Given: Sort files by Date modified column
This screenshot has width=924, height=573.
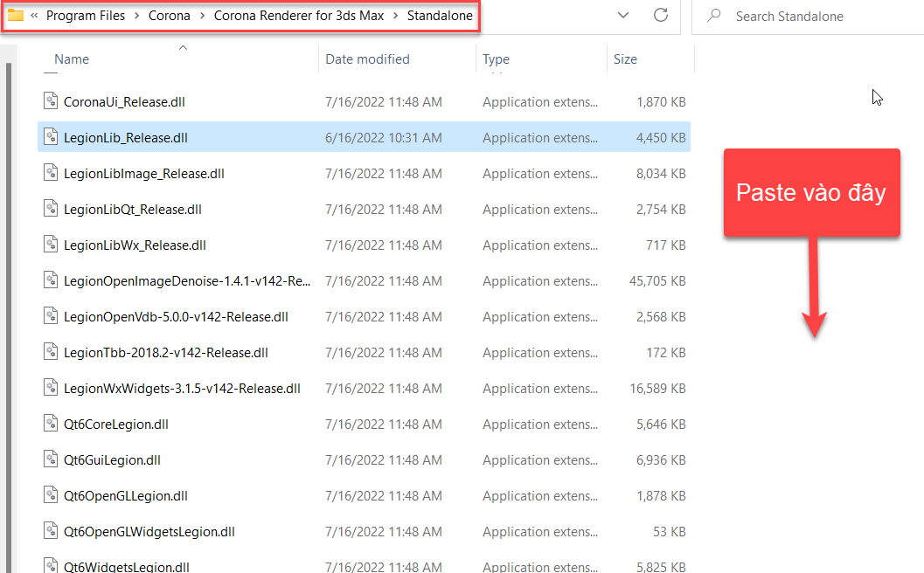Looking at the screenshot, I should [x=367, y=59].
